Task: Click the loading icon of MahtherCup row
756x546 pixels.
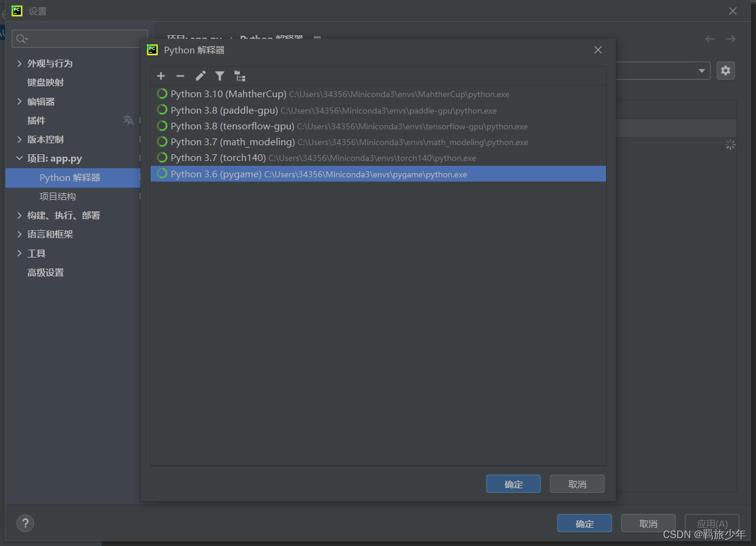Action: pyautogui.click(x=162, y=94)
